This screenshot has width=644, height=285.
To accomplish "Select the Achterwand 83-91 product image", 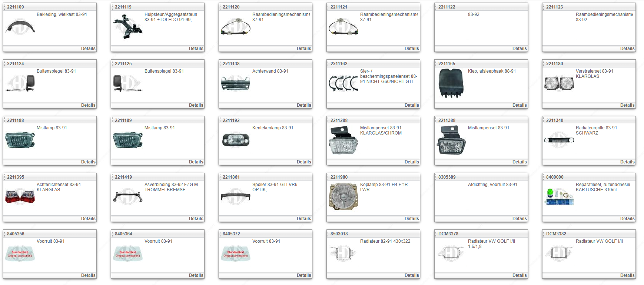I will (236, 83).
